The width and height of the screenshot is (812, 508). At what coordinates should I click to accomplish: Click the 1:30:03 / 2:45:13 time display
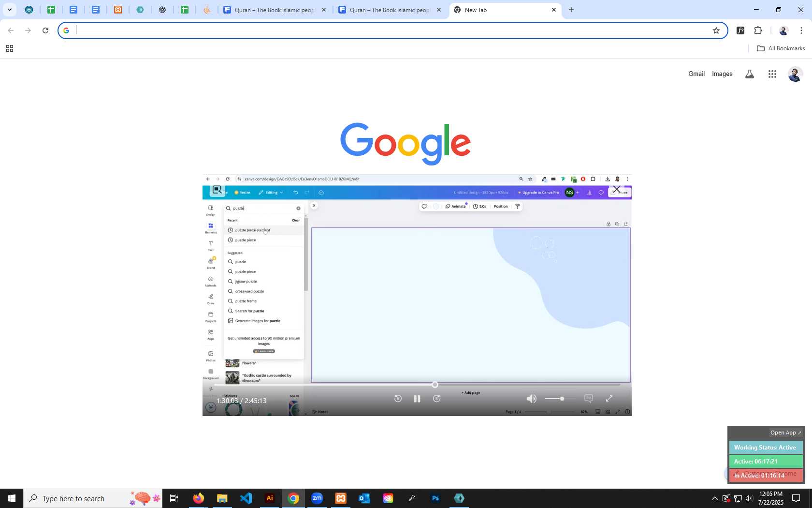[242, 401]
